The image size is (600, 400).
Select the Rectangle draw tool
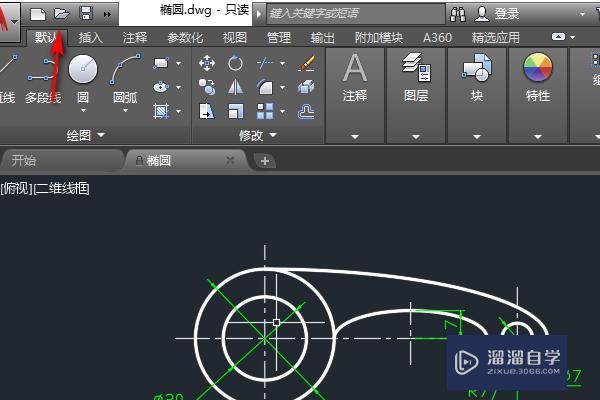pyautogui.click(x=161, y=63)
